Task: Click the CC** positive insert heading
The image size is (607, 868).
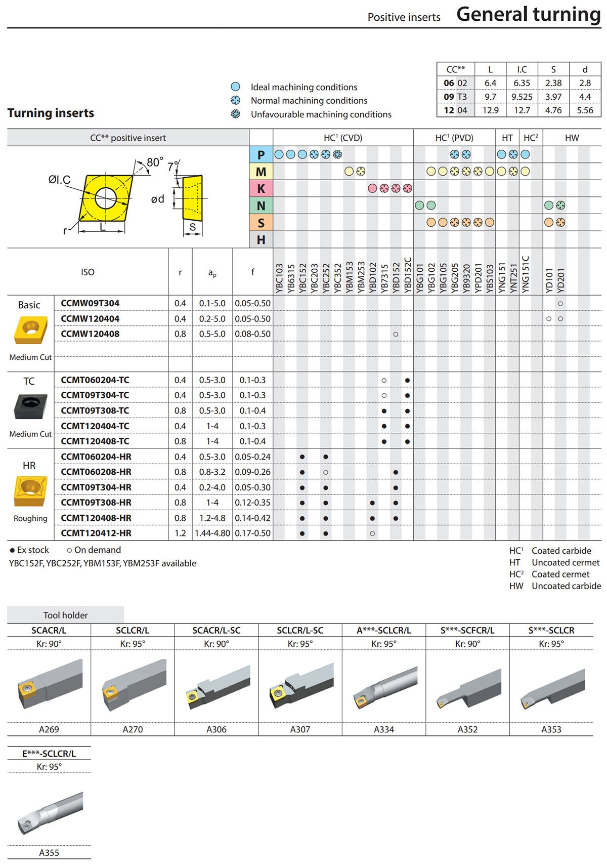Action: coord(128,138)
